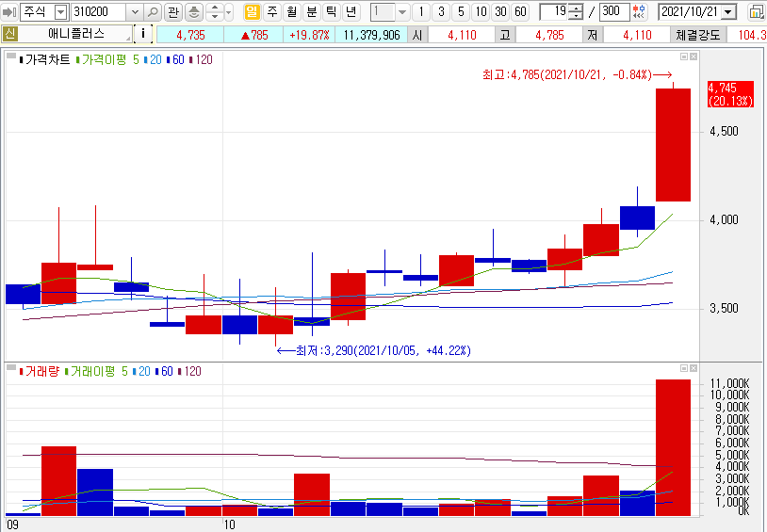
Task: Click the bar count spinner arrows
Action: tap(577, 11)
